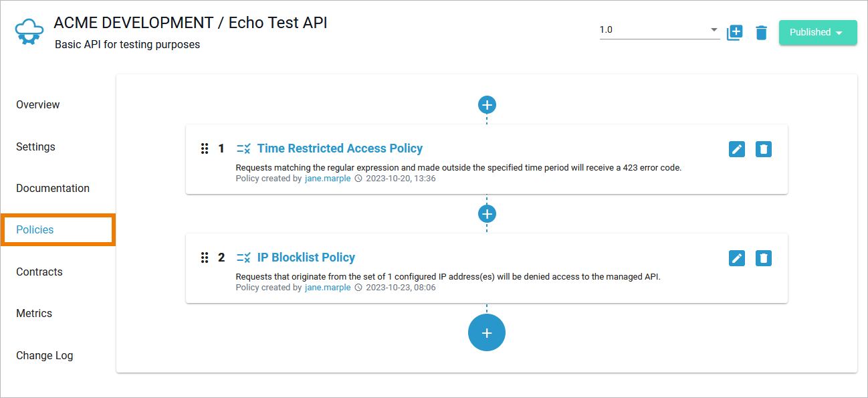Insert a policy between the two policies
The height and width of the screenshot is (398, 868).
(x=487, y=213)
